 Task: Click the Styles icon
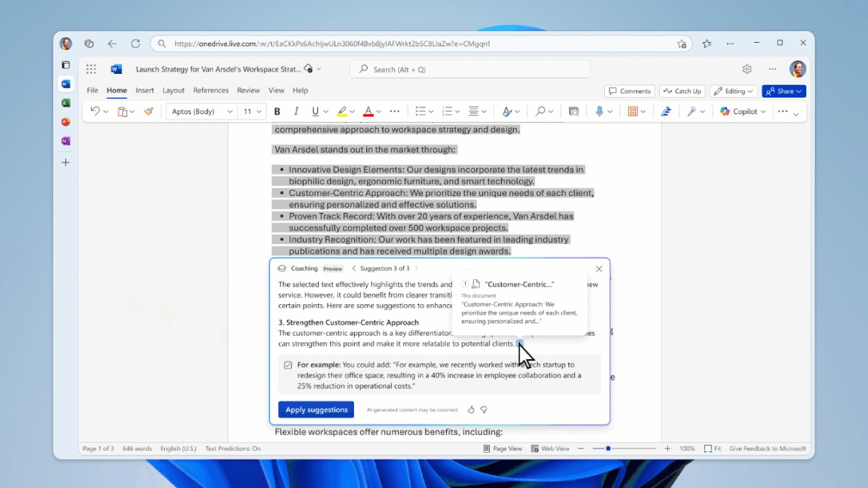[507, 111]
